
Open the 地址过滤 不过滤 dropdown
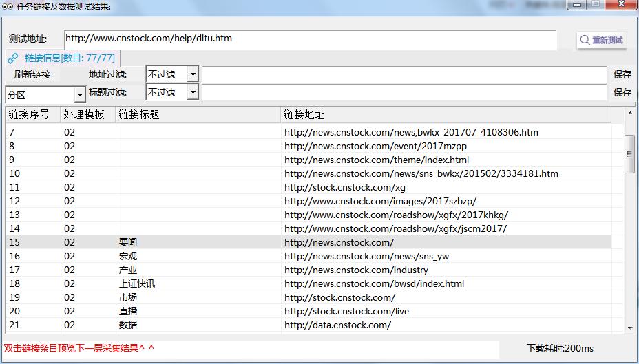[172, 74]
